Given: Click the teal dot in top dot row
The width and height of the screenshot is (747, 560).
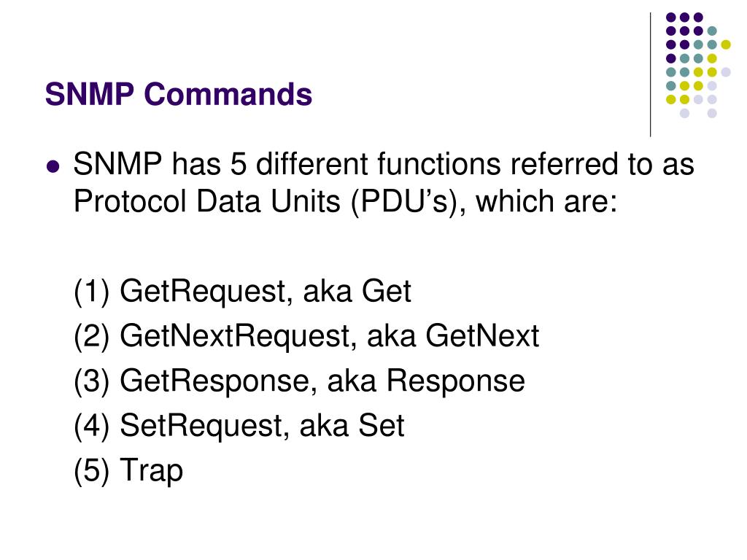Looking at the screenshot, I should pos(712,31).
